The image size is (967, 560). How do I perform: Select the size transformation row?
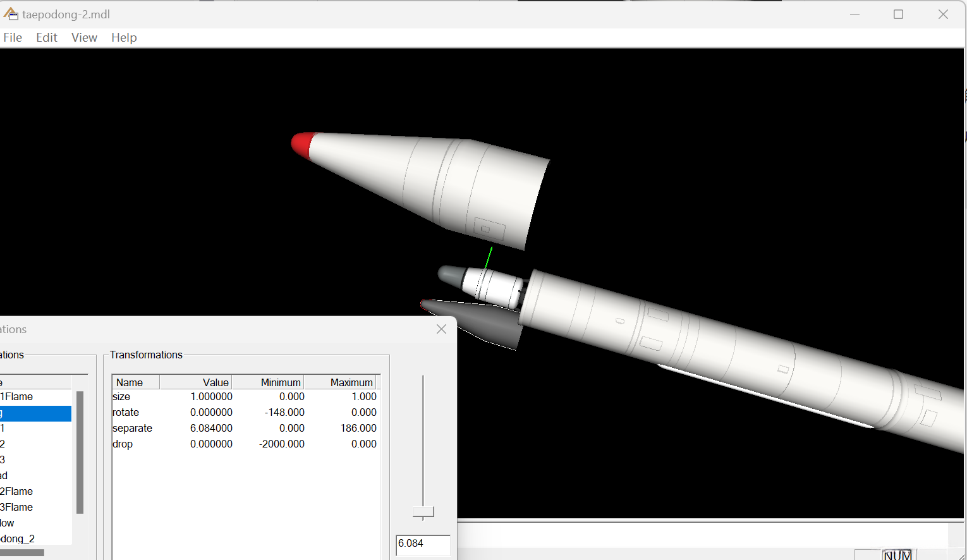245,397
